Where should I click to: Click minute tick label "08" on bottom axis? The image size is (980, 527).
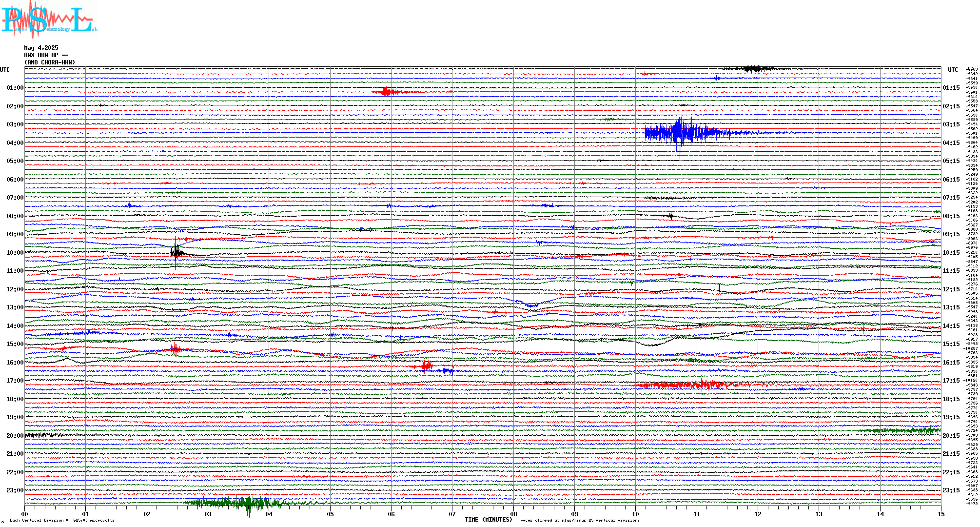click(513, 514)
